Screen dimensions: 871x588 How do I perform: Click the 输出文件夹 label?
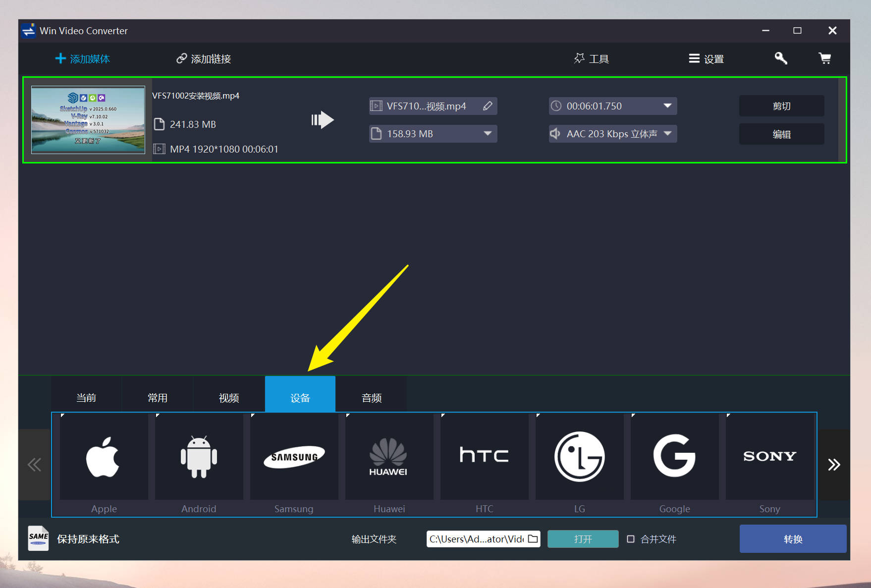coord(374,539)
